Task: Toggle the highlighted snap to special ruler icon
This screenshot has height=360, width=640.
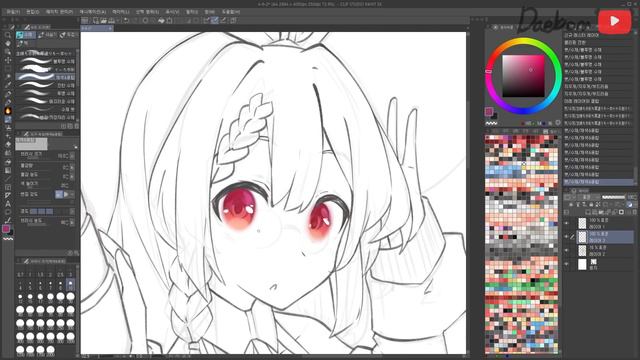Action: coord(215,20)
